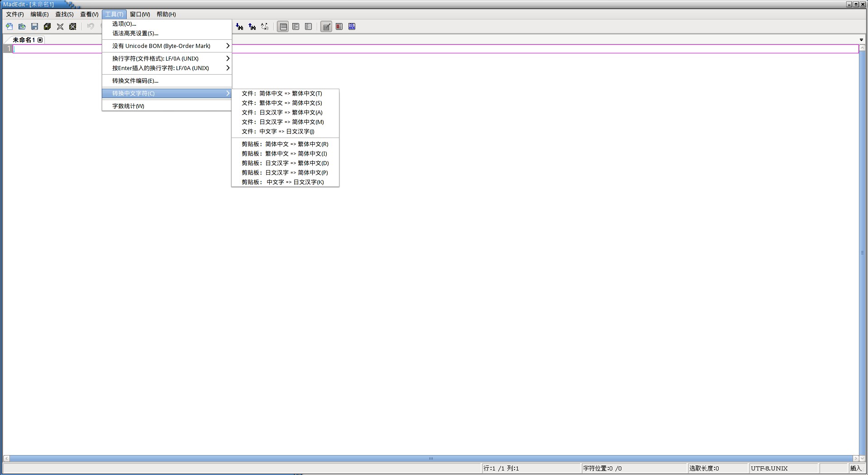868x475 pixels.
Task: Click the highlighted 工具(T) menu
Action: (x=114, y=14)
